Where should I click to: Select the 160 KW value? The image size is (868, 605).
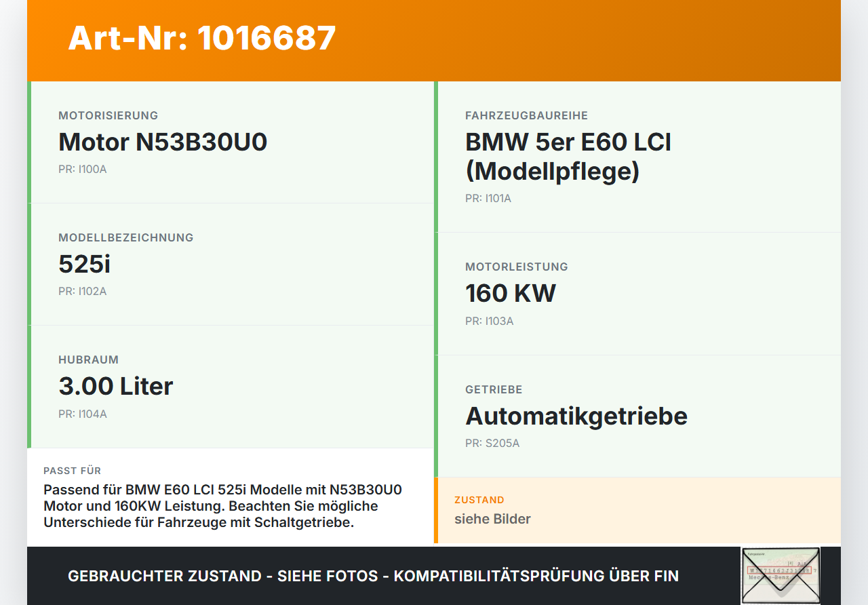pyautogui.click(x=511, y=294)
